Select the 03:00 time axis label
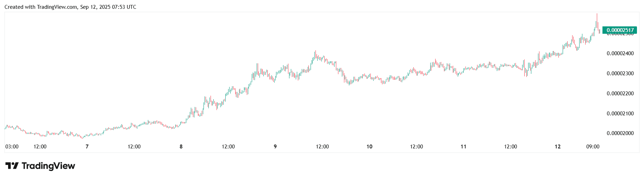The image size is (644, 179). pyautogui.click(x=12, y=147)
